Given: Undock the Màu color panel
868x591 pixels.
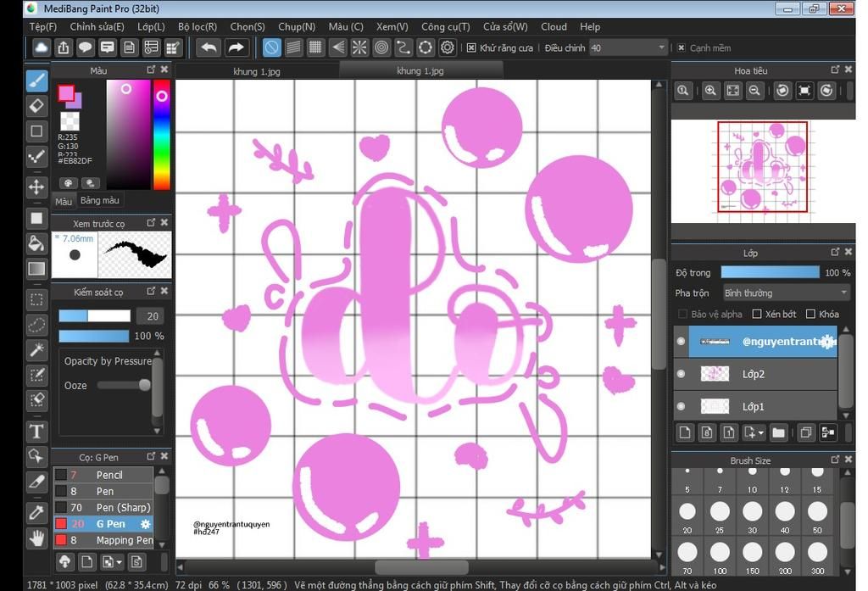Looking at the screenshot, I should (151, 70).
